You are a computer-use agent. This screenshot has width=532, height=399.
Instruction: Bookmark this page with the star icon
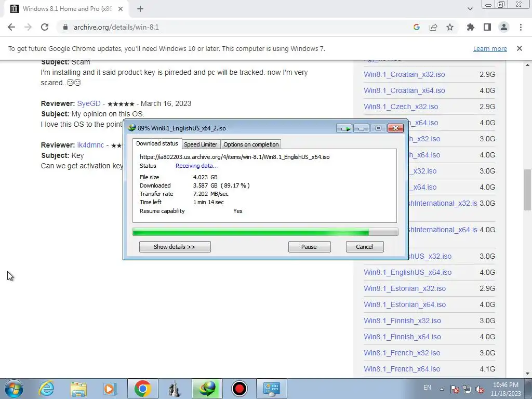450,27
